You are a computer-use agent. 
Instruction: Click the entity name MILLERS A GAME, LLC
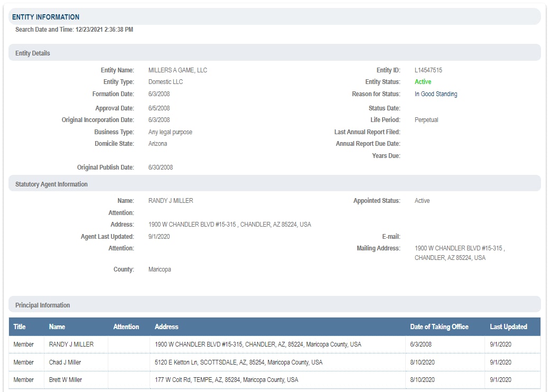tap(178, 70)
